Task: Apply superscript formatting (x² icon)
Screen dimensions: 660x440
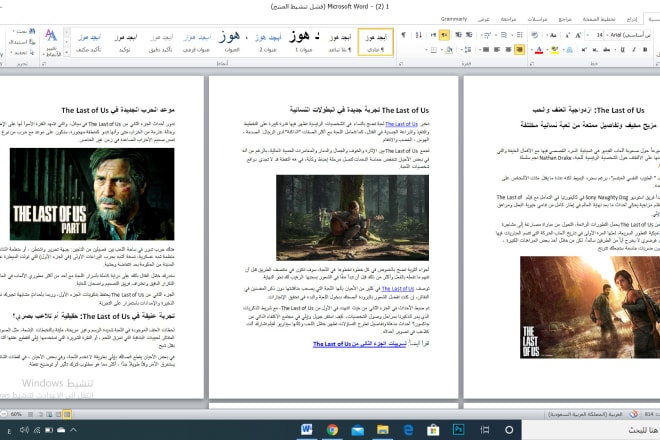Action: coord(584,50)
